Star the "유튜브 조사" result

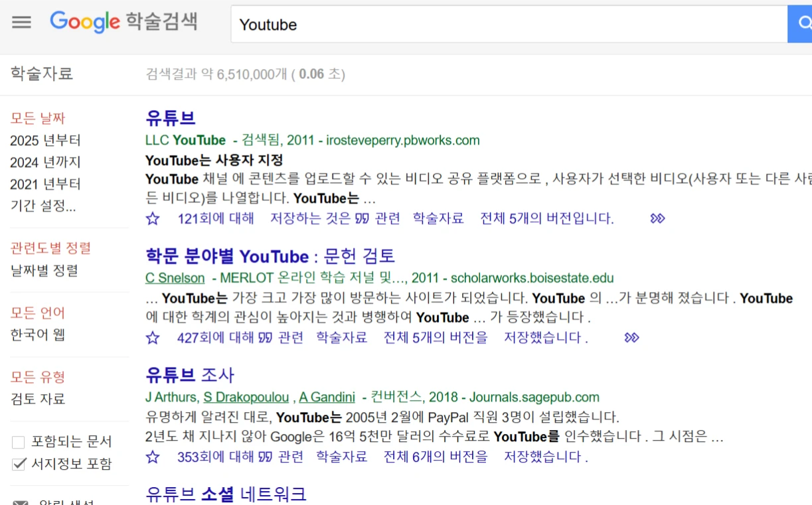tap(152, 457)
